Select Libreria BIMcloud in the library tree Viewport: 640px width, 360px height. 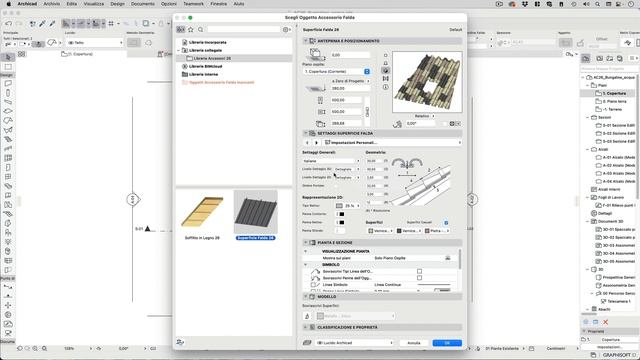point(205,66)
